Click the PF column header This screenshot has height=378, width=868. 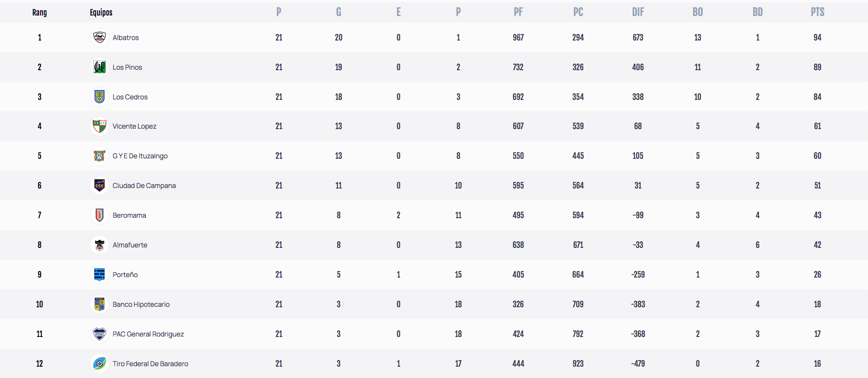(x=518, y=12)
